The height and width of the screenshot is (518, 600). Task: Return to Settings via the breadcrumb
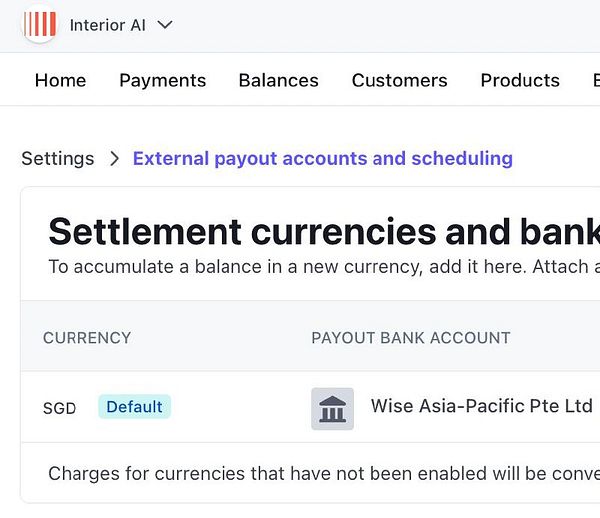(58, 158)
